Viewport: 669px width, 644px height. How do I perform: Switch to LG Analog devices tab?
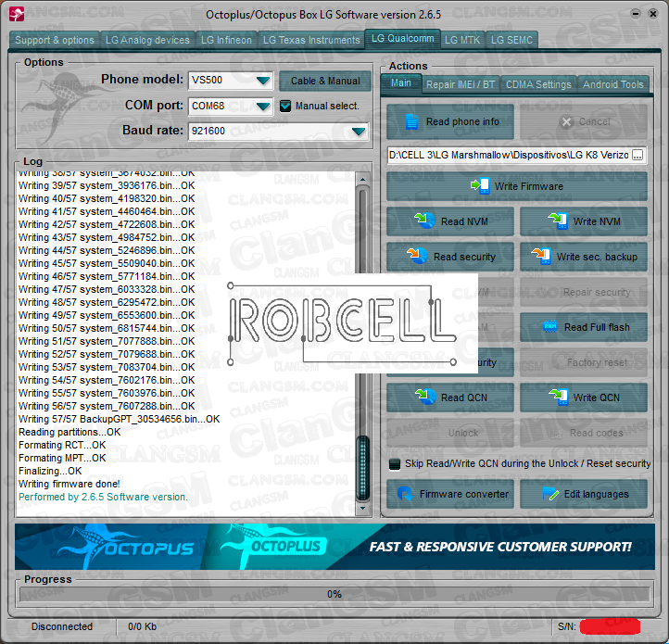click(147, 40)
